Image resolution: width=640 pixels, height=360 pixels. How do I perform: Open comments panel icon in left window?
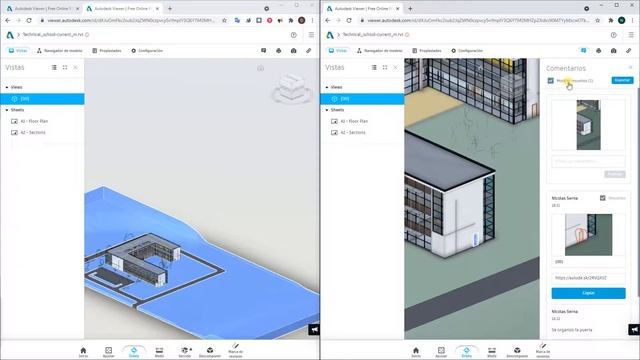tap(264, 51)
